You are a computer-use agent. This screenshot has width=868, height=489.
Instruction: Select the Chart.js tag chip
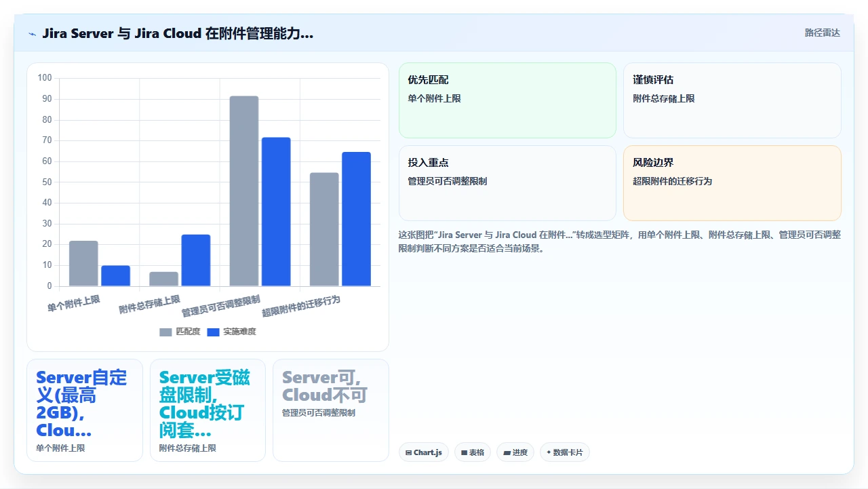[424, 452]
